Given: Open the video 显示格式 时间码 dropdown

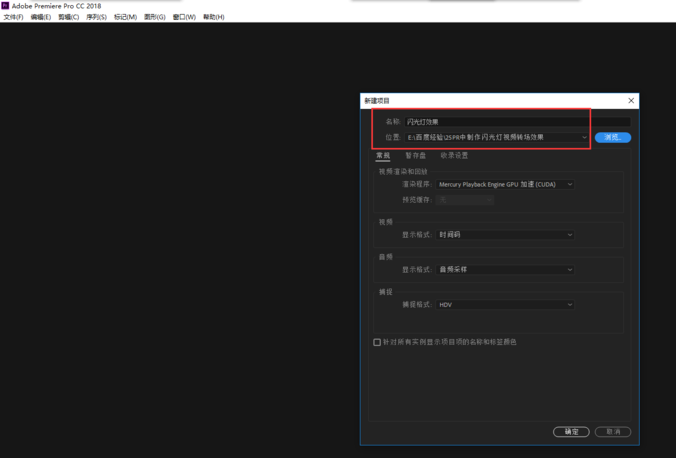Looking at the screenshot, I should click(505, 235).
